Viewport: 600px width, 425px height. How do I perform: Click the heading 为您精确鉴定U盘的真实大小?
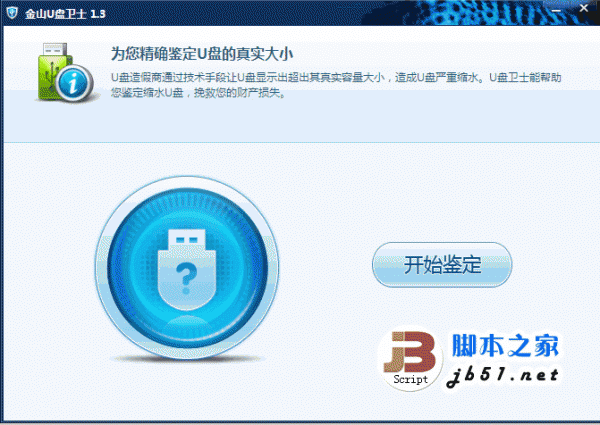202,54
